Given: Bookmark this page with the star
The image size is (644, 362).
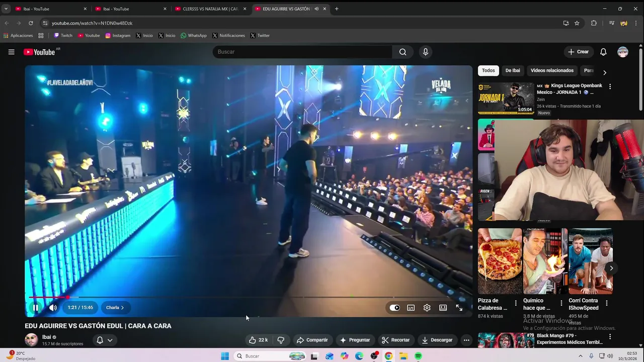Looking at the screenshot, I should click(x=577, y=23).
